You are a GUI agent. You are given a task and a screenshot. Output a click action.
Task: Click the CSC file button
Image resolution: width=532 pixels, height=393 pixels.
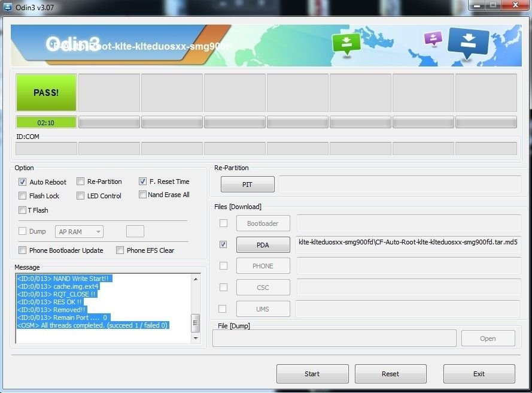pos(263,288)
